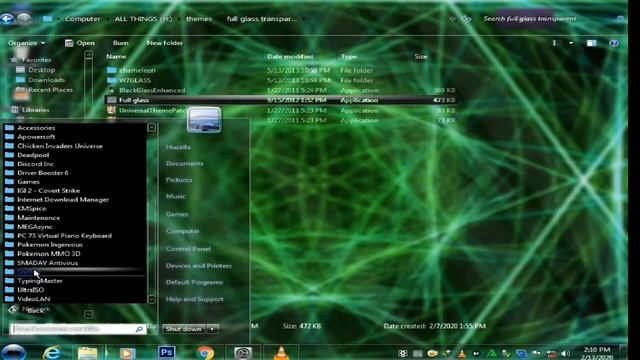Image resolution: width=640 pixels, height=360 pixels.
Task: Click themes in the address breadcrumb
Action: 199,19
